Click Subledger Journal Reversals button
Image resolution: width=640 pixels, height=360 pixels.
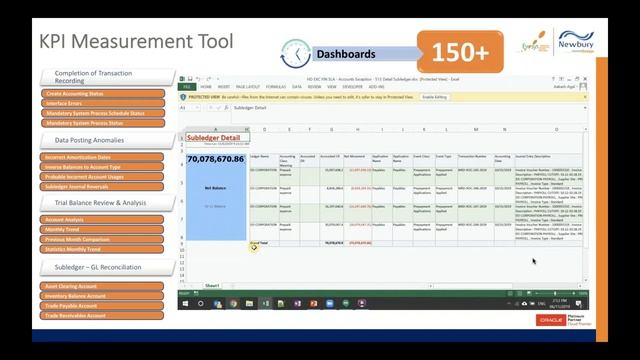[x=102, y=187]
